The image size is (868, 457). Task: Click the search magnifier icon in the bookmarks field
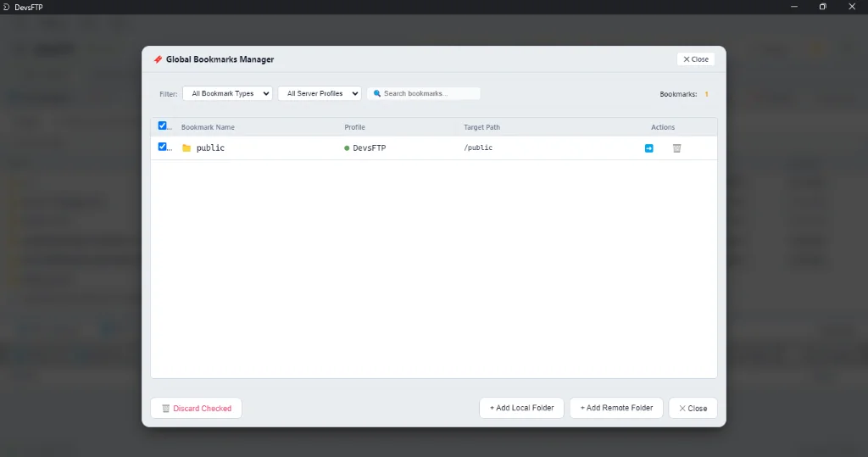tap(377, 93)
